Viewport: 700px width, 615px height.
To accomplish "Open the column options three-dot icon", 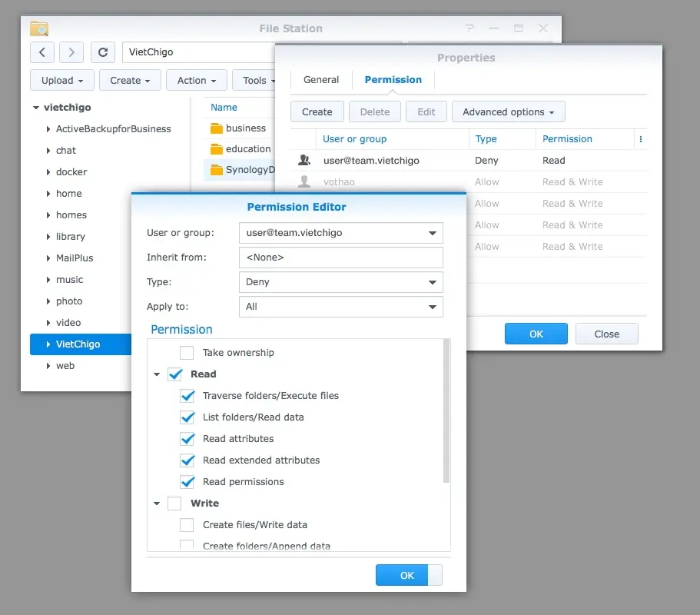I will pyautogui.click(x=641, y=139).
